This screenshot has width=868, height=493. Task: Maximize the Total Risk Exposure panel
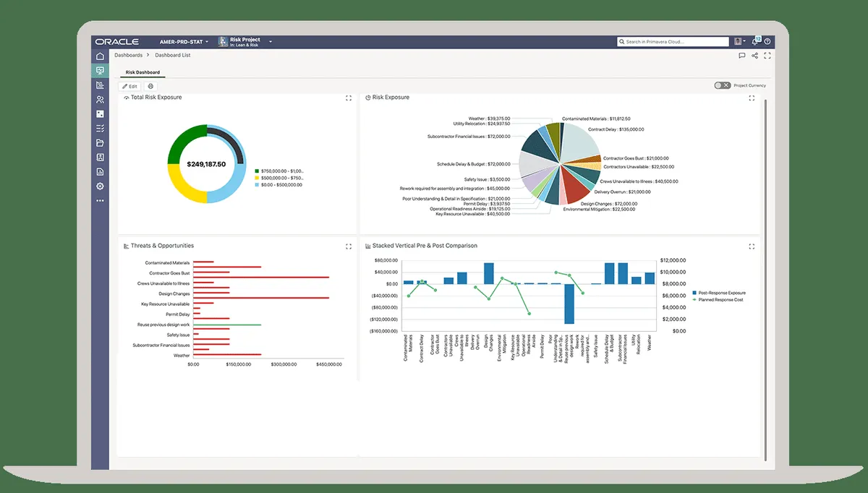coord(349,98)
